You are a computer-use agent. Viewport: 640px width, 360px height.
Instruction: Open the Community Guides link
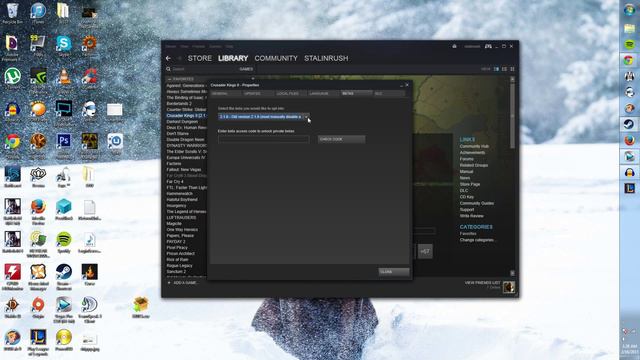coord(477,203)
